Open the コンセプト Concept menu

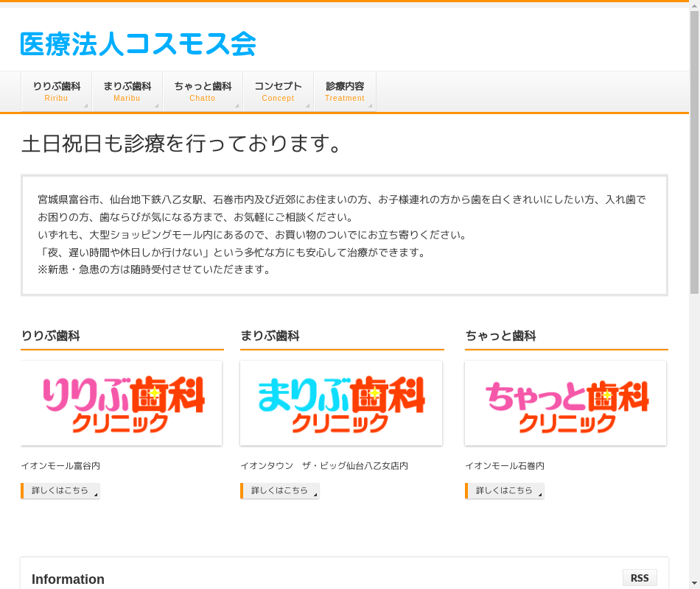[278, 91]
